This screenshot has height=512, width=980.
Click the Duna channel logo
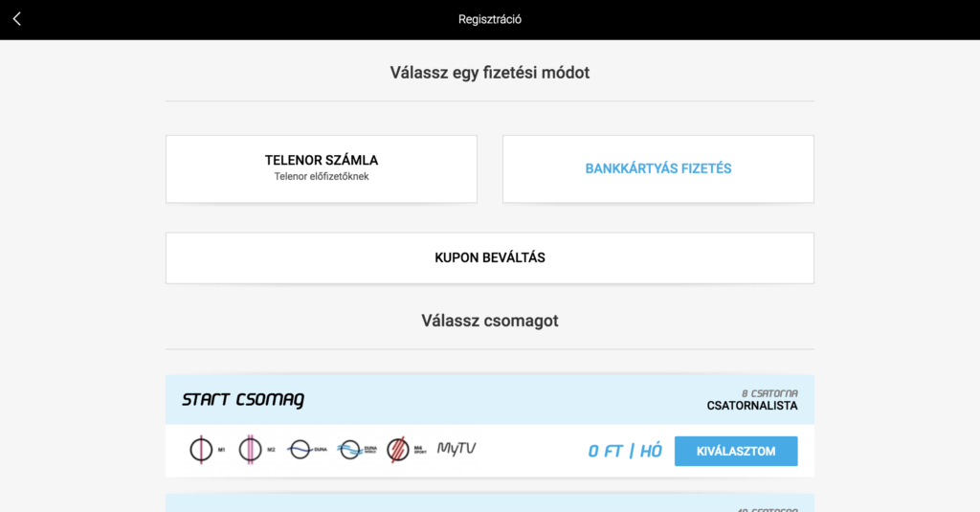point(307,450)
